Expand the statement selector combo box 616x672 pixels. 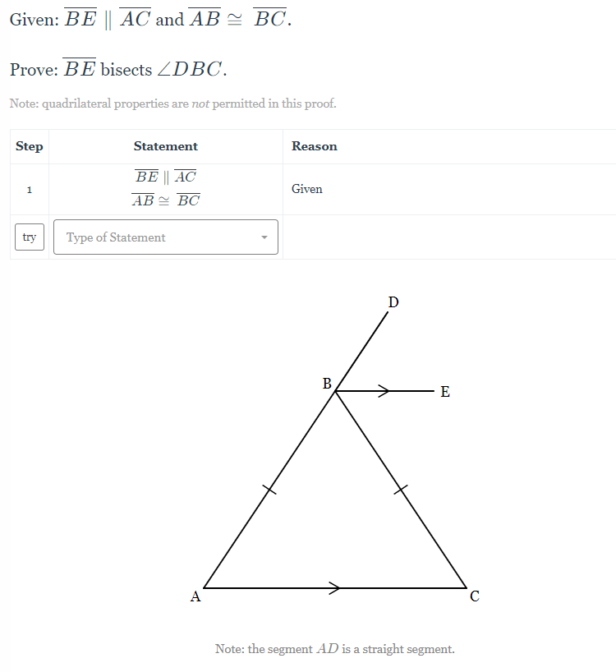164,237
